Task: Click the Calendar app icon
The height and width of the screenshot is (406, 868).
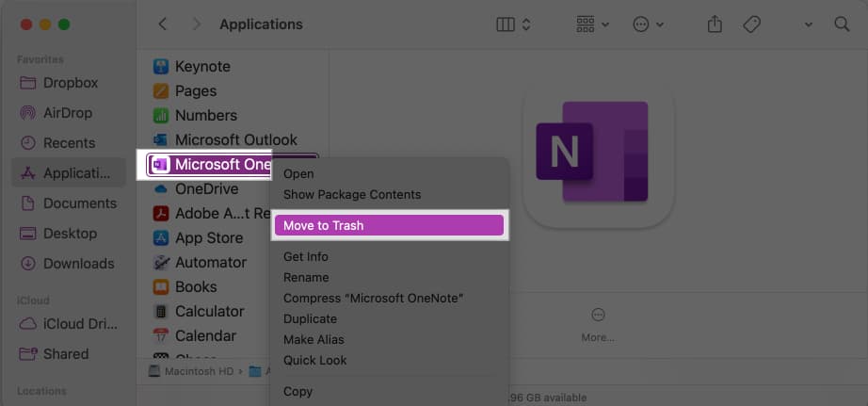Action: click(161, 335)
